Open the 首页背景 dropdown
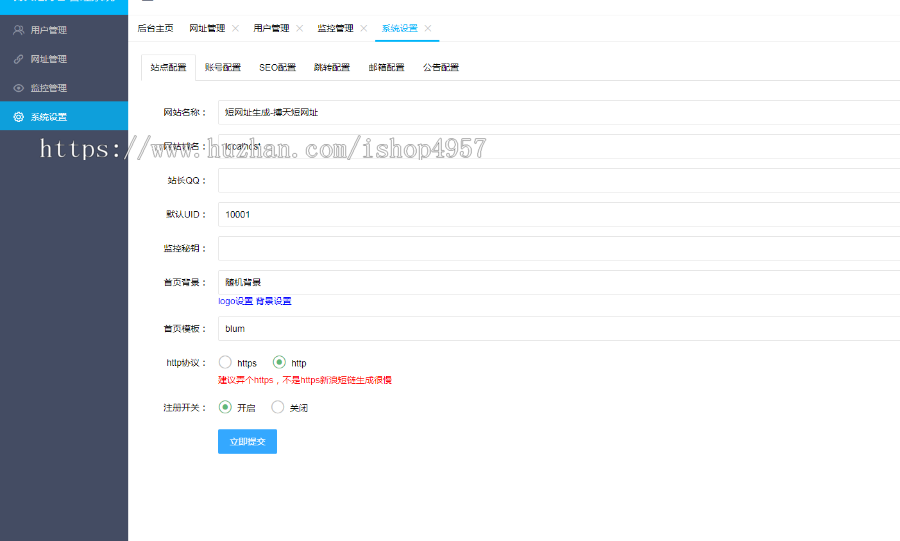The height and width of the screenshot is (541, 900). pyautogui.click(x=559, y=282)
